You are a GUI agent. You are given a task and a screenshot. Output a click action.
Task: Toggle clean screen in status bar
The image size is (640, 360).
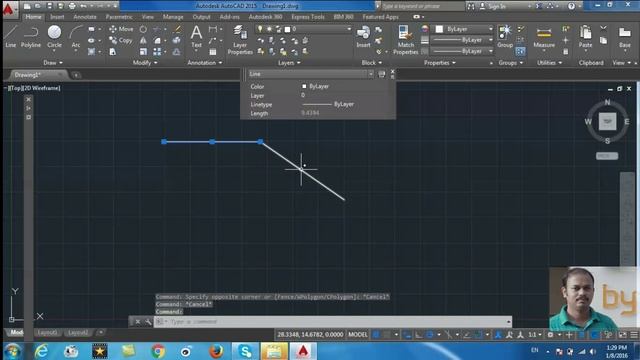click(622, 335)
